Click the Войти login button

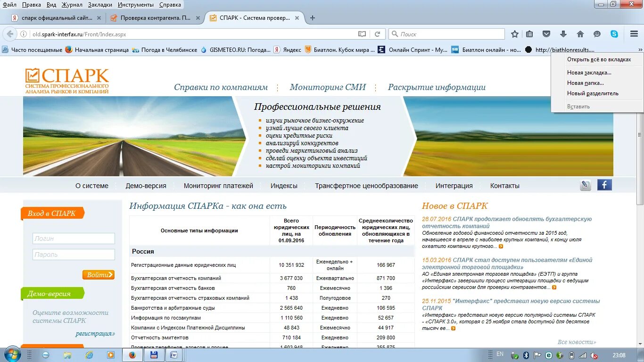pyautogui.click(x=98, y=275)
